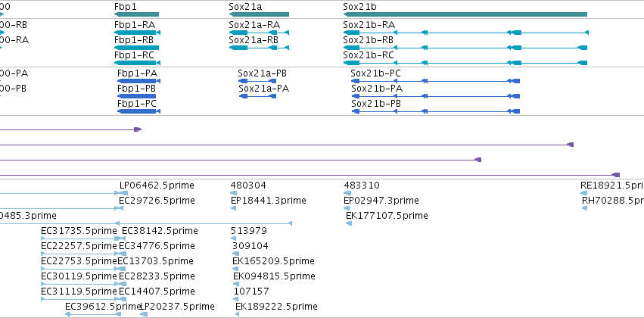Image resolution: width=644 pixels, height=318 pixels.
Task: Select the EK177107.5prime EST arrow
Action: pos(349,223)
